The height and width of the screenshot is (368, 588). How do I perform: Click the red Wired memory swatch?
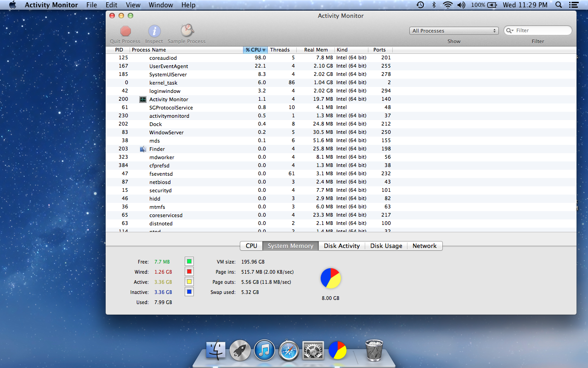point(189,272)
